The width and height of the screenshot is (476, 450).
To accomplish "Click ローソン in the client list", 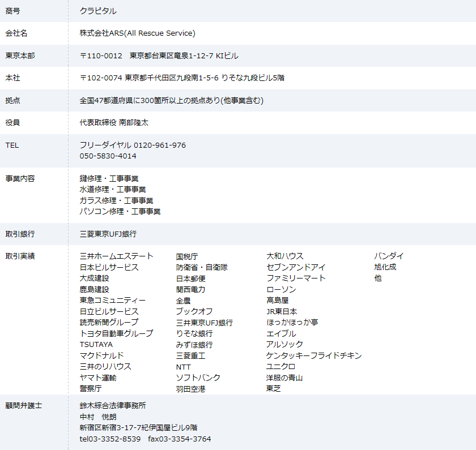I will click(281, 289).
